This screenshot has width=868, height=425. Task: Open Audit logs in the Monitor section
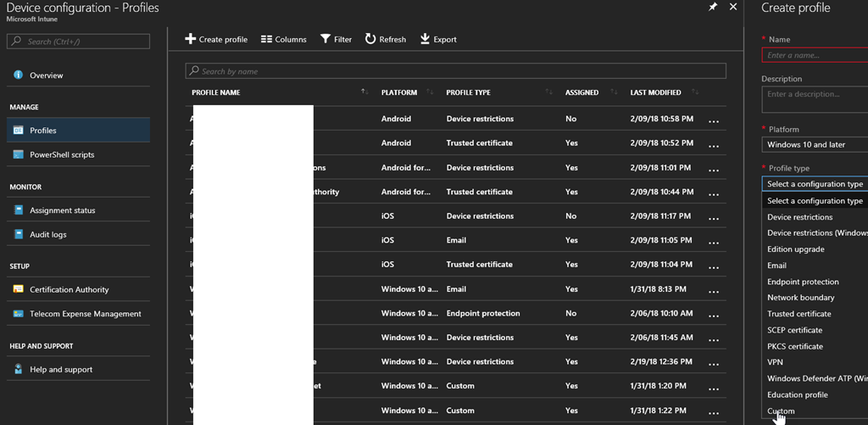[47, 235]
